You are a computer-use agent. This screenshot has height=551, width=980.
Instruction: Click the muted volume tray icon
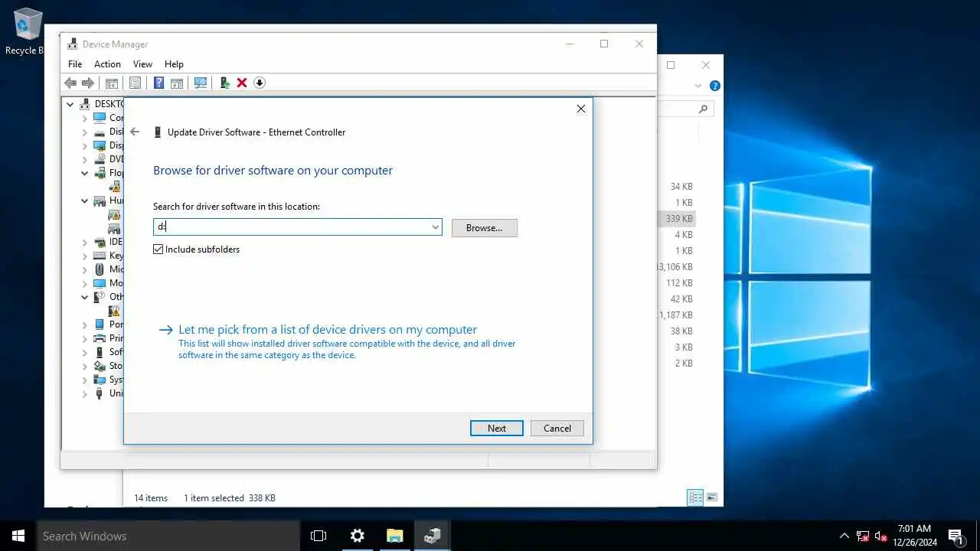point(880,536)
